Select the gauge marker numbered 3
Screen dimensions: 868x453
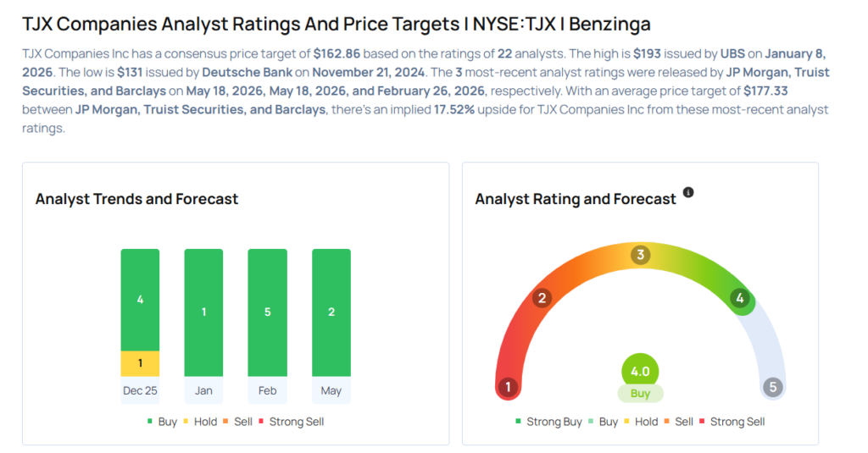coord(641,255)
